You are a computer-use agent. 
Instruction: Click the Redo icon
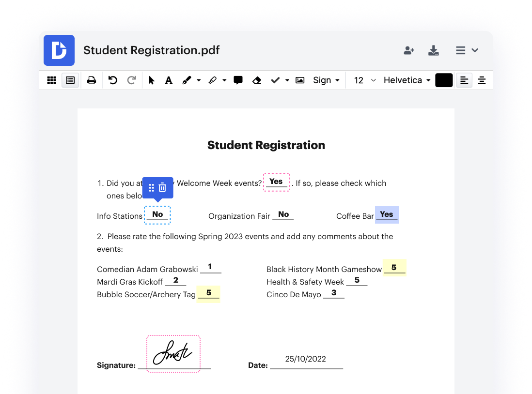pos(131,80)
